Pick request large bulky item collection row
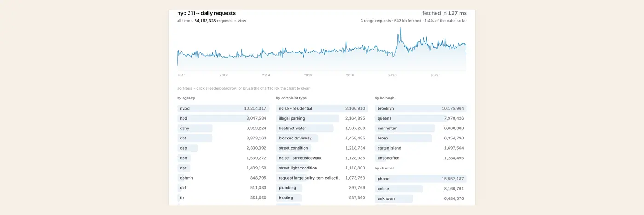Image resolution: width=644 pixels, height=215 pixels. [322, 178]
